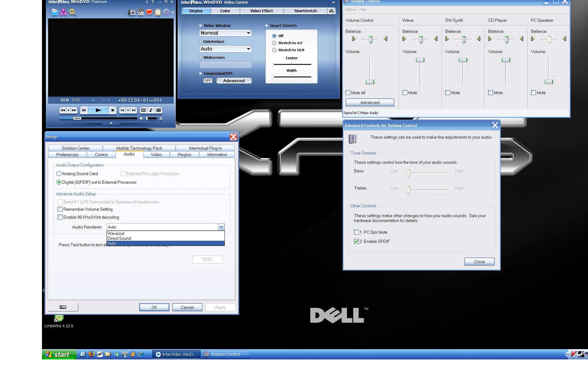Select Stretch to 4:3 radio button
Viewport: 588px width, 368px height.
click(x=274, y=43)
